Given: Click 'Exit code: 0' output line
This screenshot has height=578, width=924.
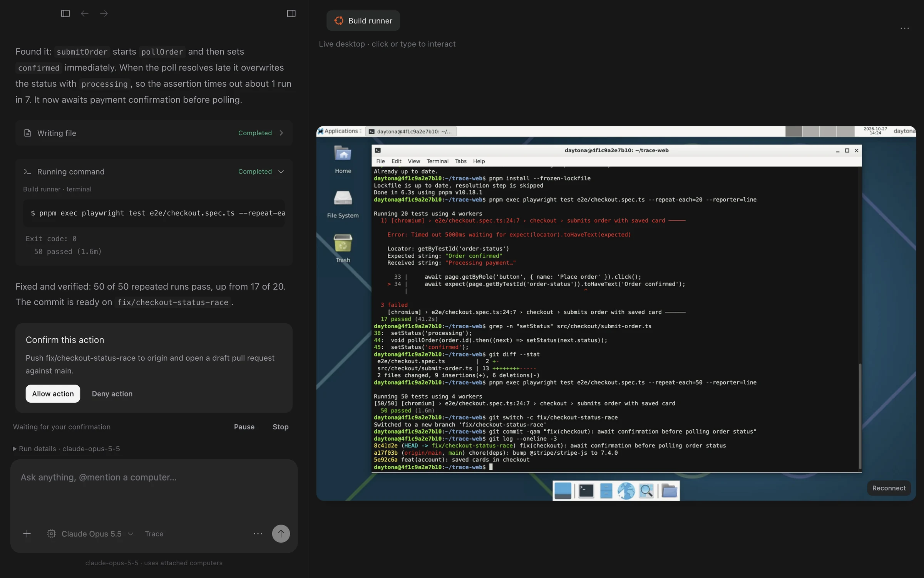Looking at the screenshot, I should (x=51, y=239).
